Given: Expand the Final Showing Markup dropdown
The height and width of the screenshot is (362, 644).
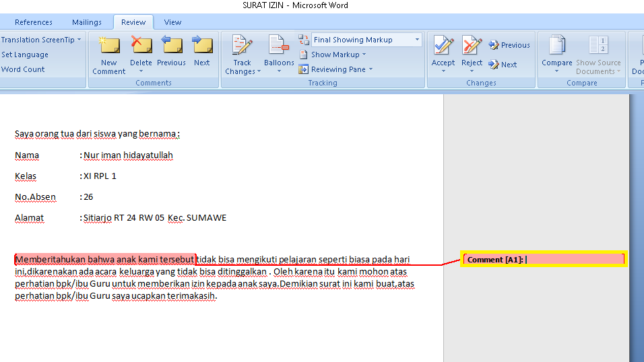Looking at the screenshot, I should (417, 40).
